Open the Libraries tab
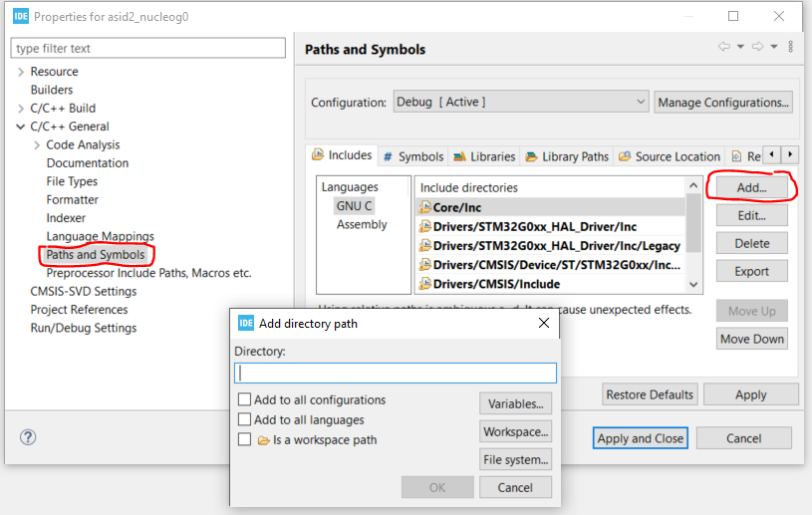 [484, 156]
